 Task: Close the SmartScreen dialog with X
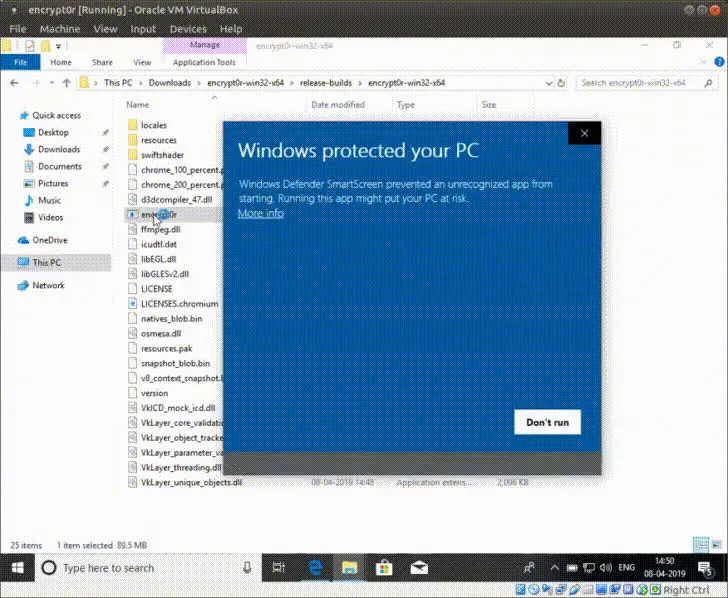(x=584, y=133)
